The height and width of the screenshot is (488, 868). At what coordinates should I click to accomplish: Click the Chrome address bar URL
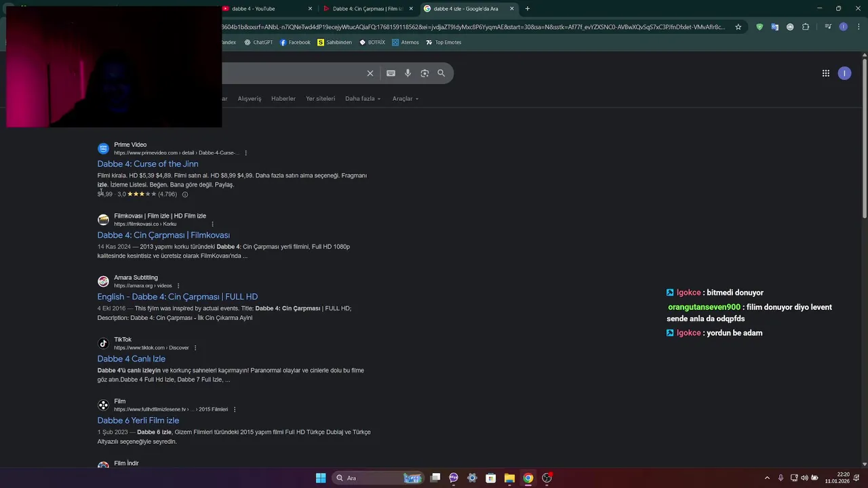click(473, 27)
